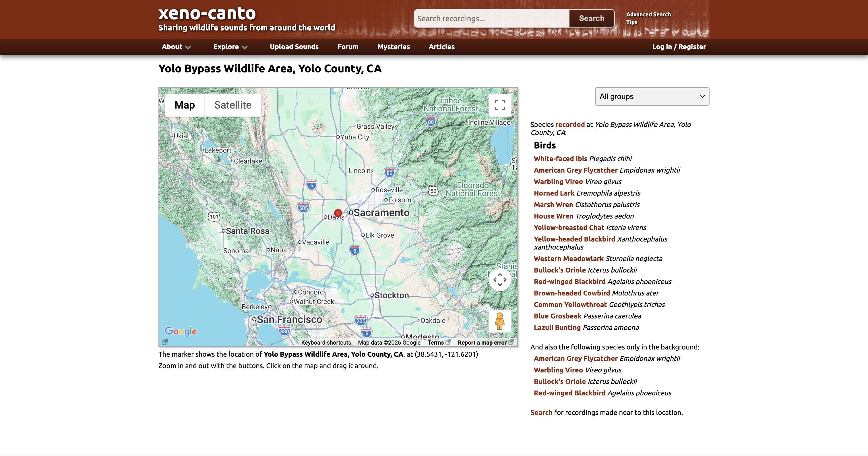The width and height of the screenshot is (868, 456).
Task: Open the Yellow-headed Blackbird species link
Action: pyautogui.click(x=575, y=239)
